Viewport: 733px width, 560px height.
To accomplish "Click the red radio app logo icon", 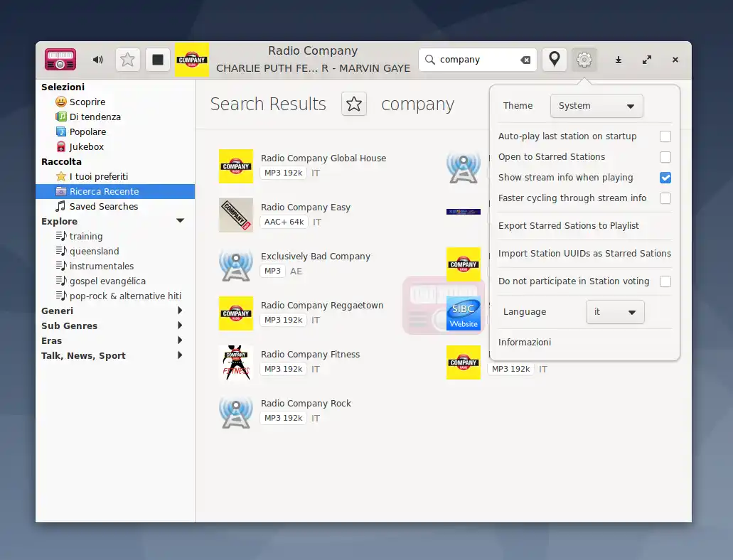I will click(60, 60).
